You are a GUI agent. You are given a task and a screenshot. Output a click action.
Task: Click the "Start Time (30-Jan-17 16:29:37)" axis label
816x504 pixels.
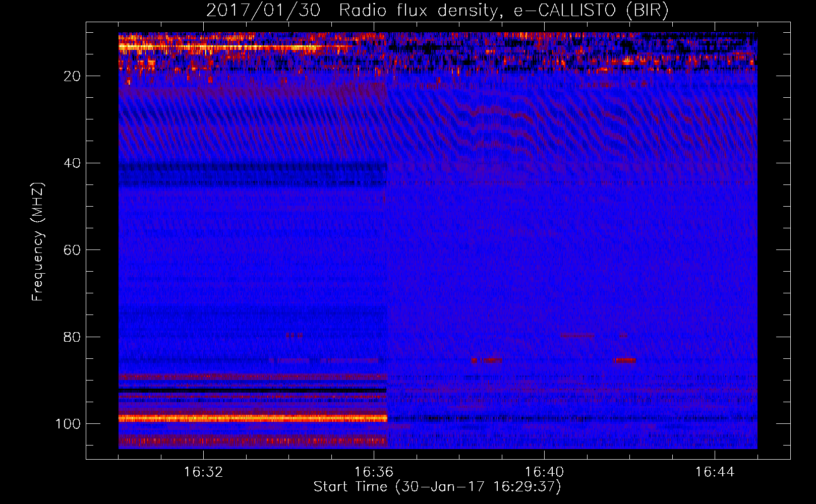pos(437,487)
